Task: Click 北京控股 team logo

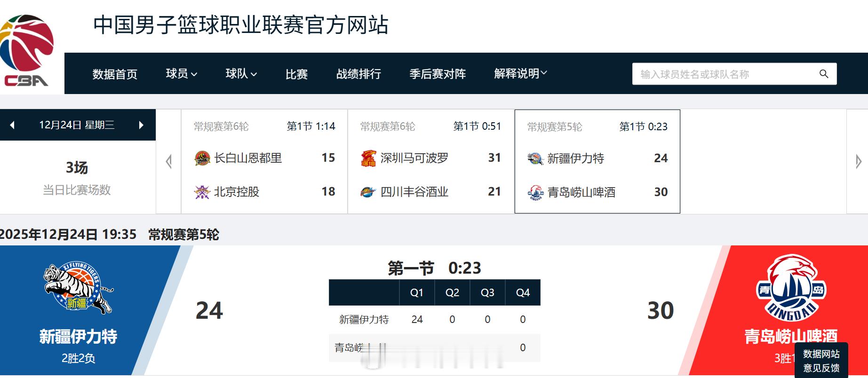Action: 202,192
